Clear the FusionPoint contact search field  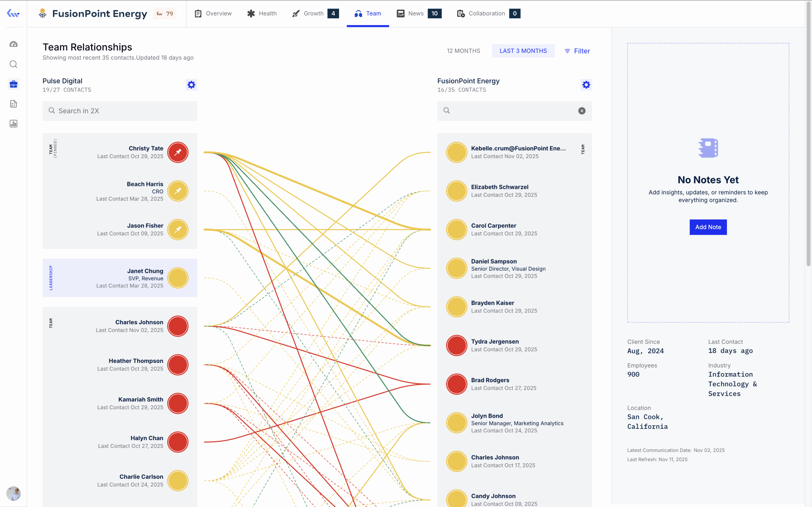point(581,111)
